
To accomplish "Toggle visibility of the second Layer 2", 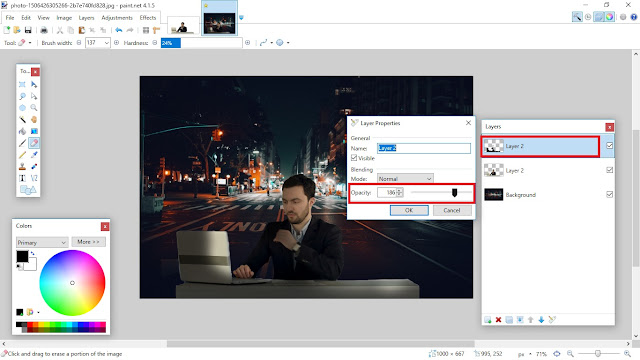I will (609, 170).
